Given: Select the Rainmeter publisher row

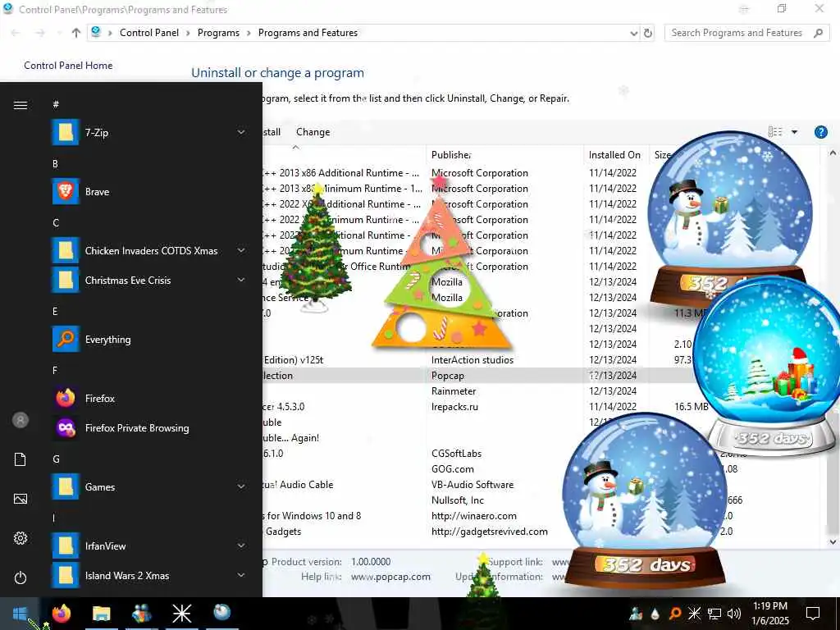Looking at the screenshot, I should pyautogui.click(x=454, y=391).
